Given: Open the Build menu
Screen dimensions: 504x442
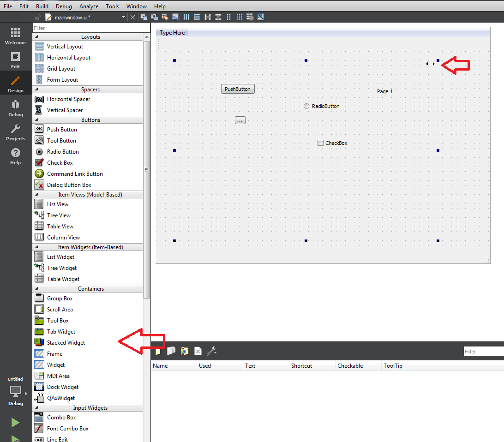Looking at the screenshot, I should (42, 6).
